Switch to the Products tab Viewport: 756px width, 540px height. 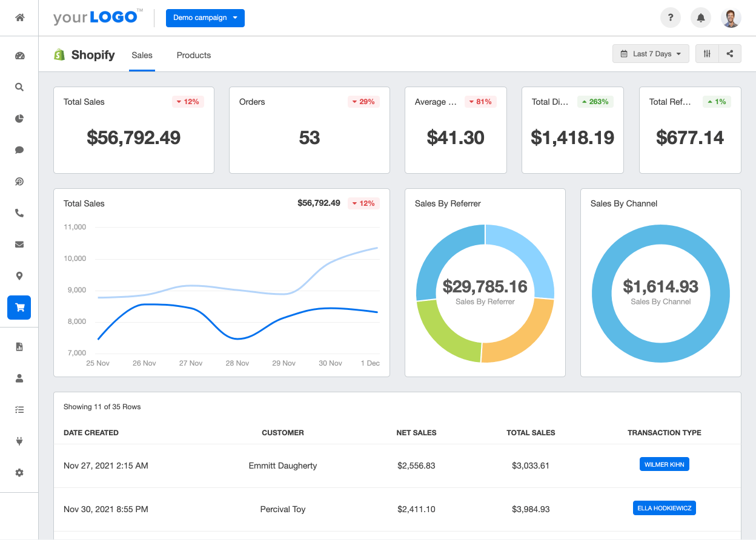point(194,55)
